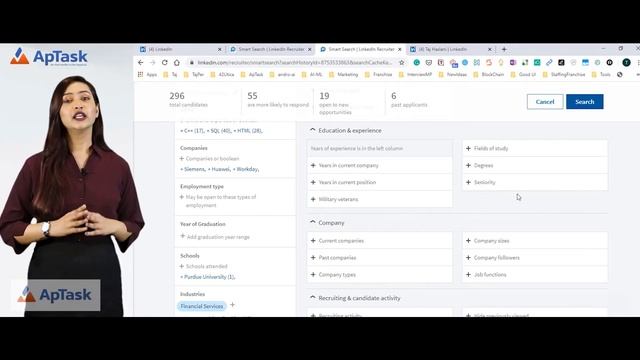
Task: Open the browser home page icon
Action: [177, 62]
